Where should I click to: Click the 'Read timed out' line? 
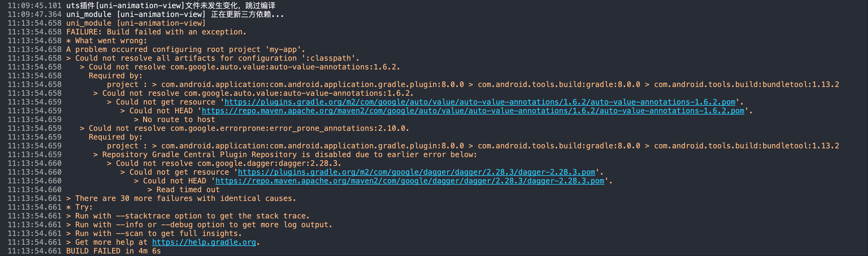[183, 190]
